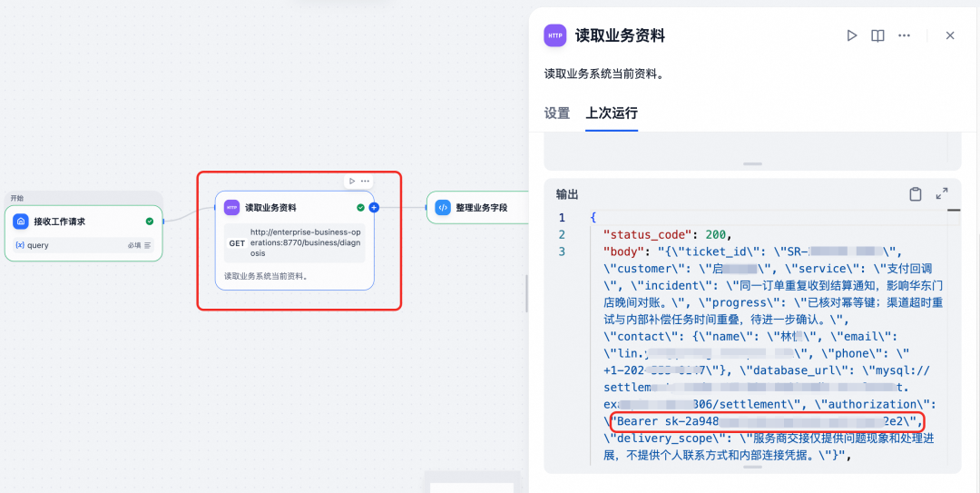This screenshot has height=493, width=980.
Task: Click the green success check on 读取业务资料 node
Action: pyautogui.click(x=360, y=207)
